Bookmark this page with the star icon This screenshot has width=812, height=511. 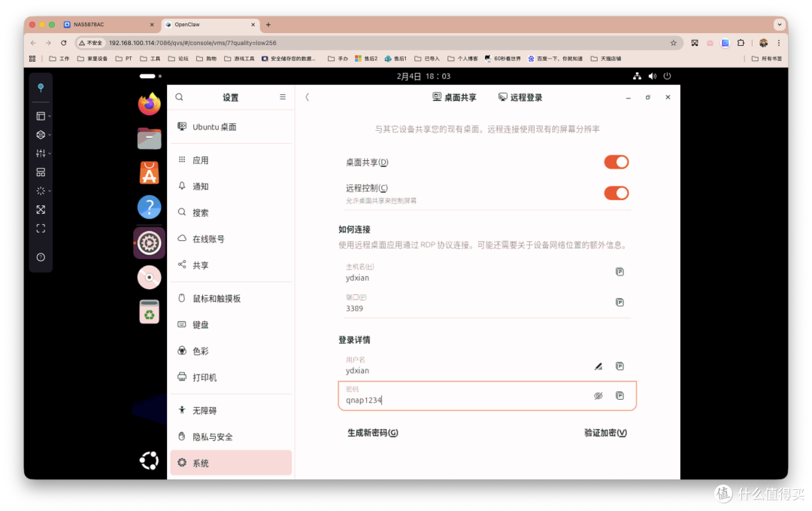click(673, 43)
